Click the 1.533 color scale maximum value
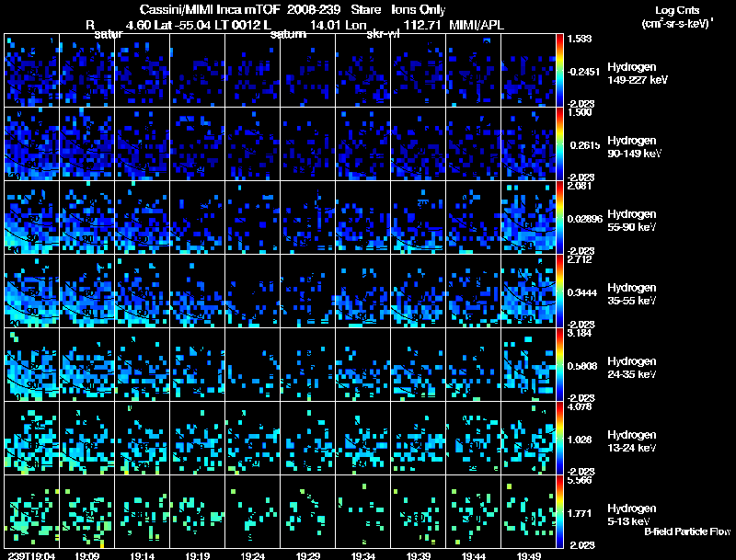 click(x=580, y=39)
